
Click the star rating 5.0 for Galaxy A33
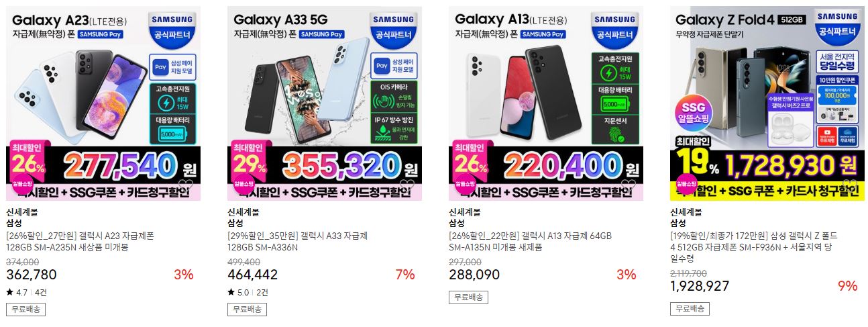coord(238,293)
